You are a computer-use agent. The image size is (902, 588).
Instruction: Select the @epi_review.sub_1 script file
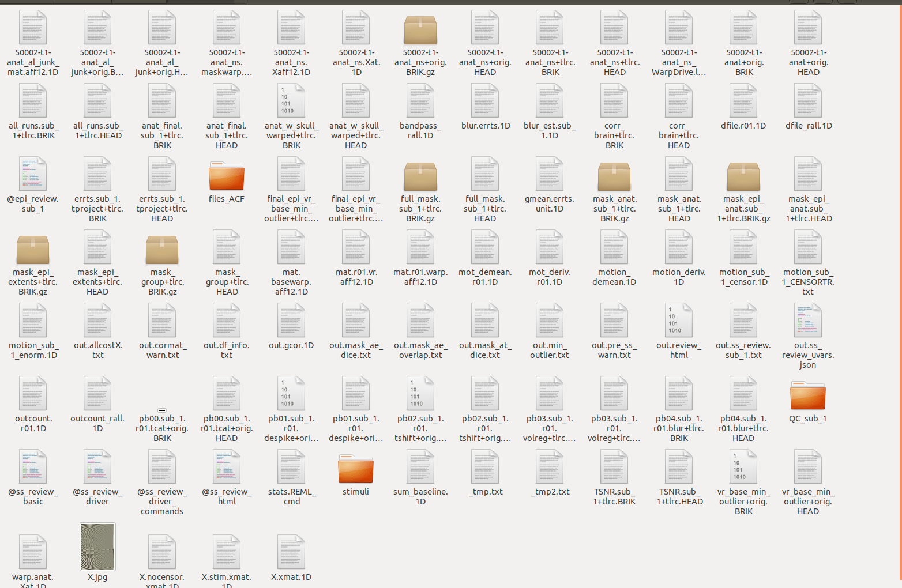point(33,174)
